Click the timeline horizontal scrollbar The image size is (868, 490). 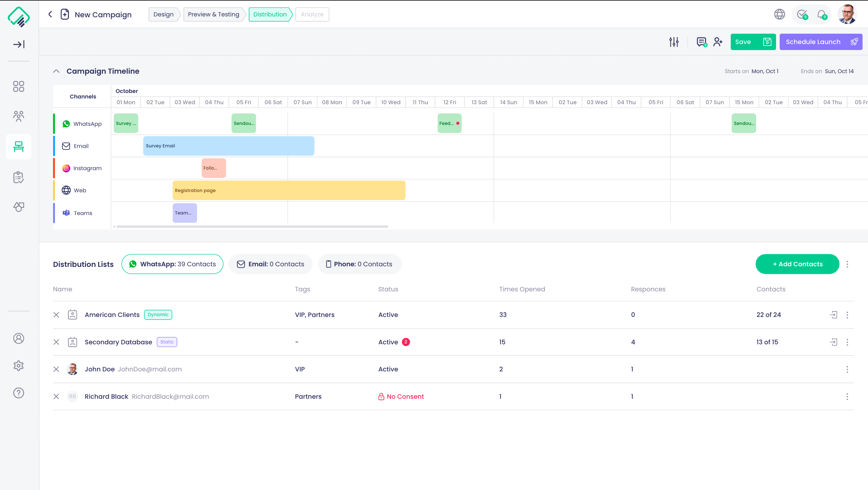pos(252,227)
